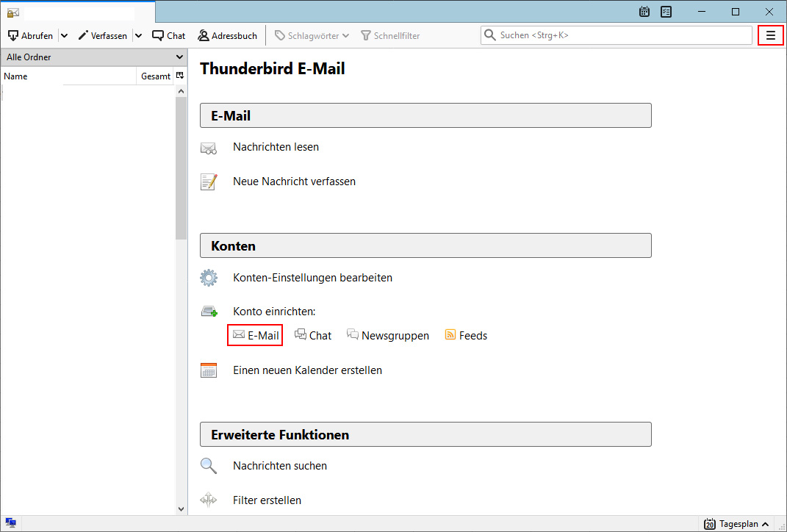Set up a Newsgruppen account

coord(388,335)
